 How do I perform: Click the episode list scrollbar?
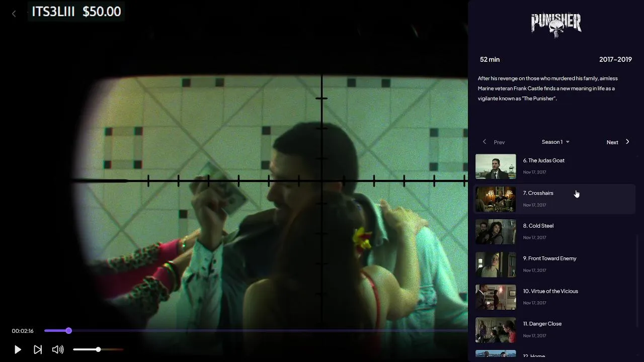point(638,282)
